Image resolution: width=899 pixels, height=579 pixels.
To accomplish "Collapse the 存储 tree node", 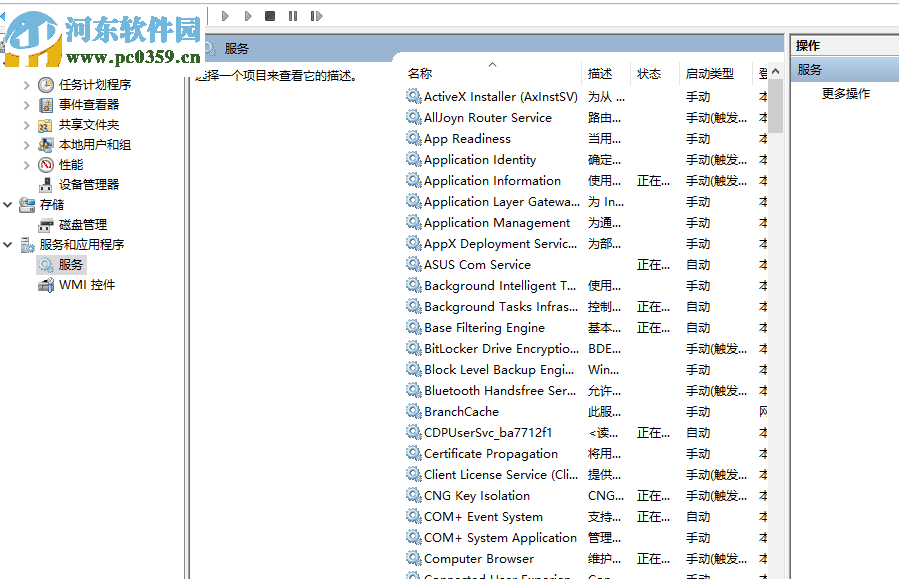I will (8, 203).
